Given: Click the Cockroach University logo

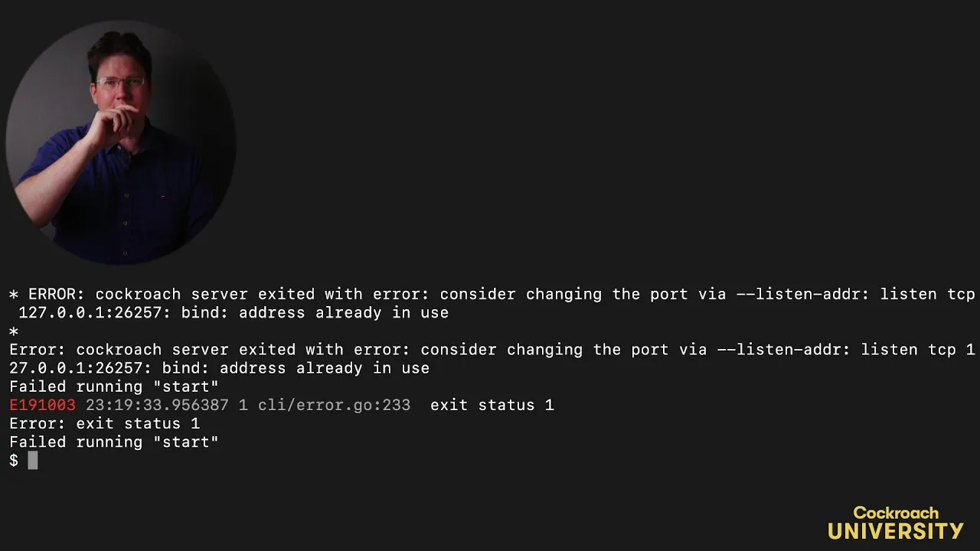Looking at the screenshot, I should (x=896, y=523).
